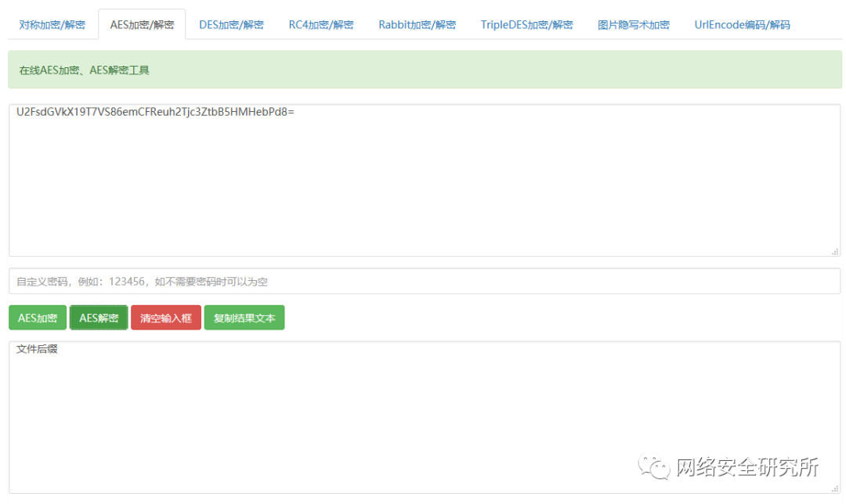The width and height of the screenshot is (846, 504).
Task: Click inside the encrypted text input area
Action: pos(423,180)
